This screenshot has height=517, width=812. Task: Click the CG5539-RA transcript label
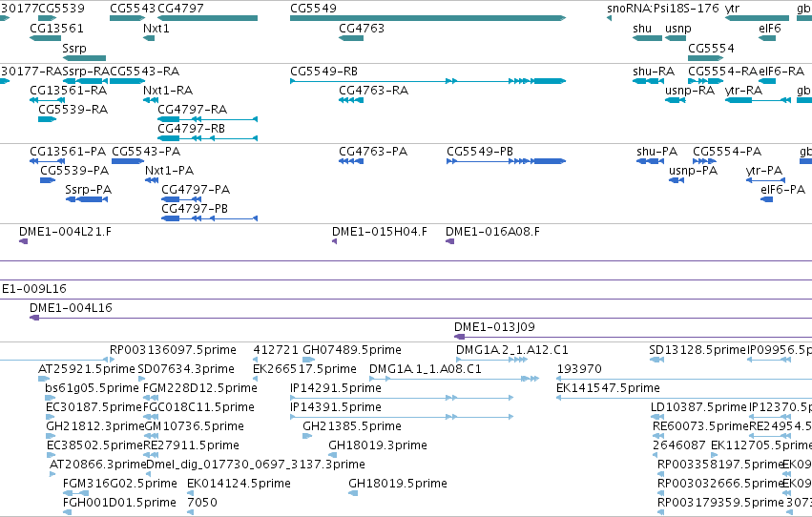73,110
